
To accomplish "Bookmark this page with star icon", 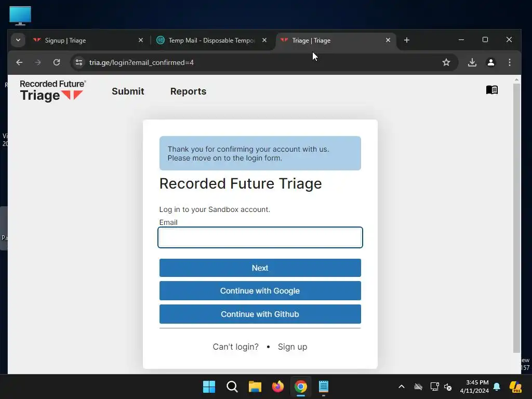I will (x=446, y=62).
